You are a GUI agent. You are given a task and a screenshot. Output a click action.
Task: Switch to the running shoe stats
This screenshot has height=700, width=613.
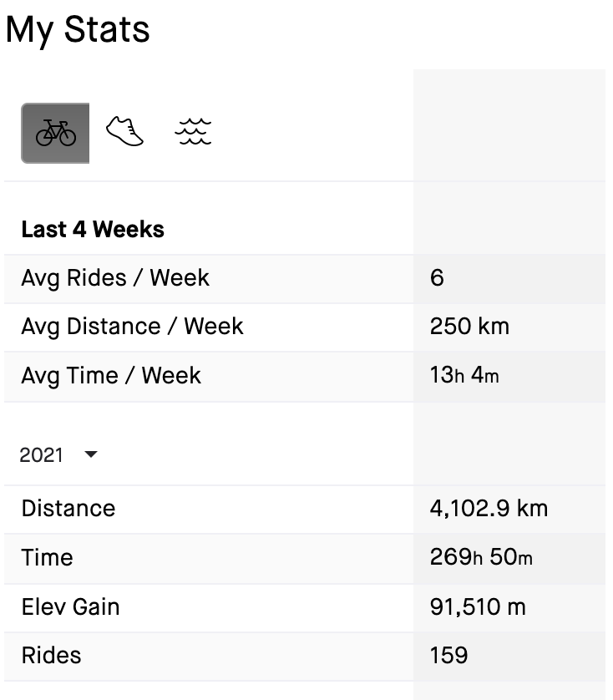point(124,132)
